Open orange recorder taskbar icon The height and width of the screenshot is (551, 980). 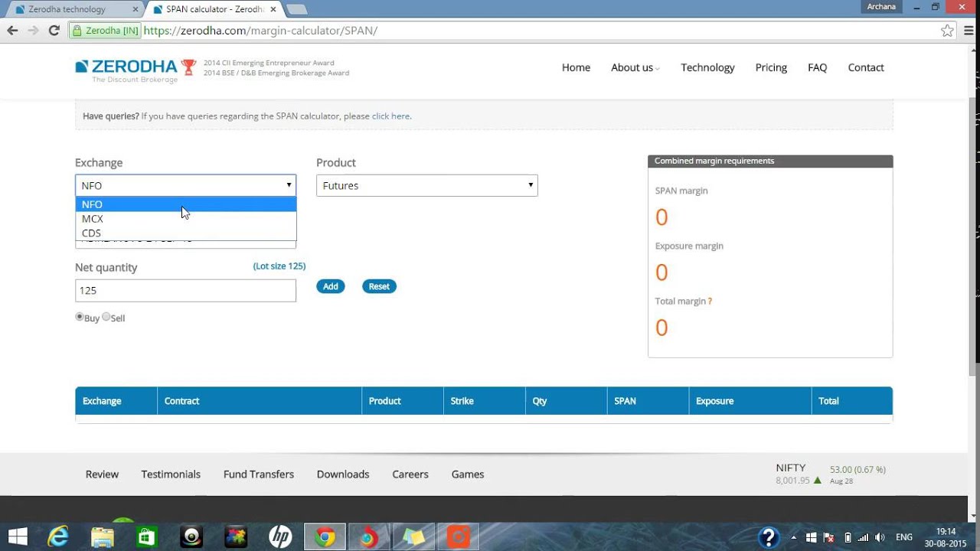click(x=459, y=537)
